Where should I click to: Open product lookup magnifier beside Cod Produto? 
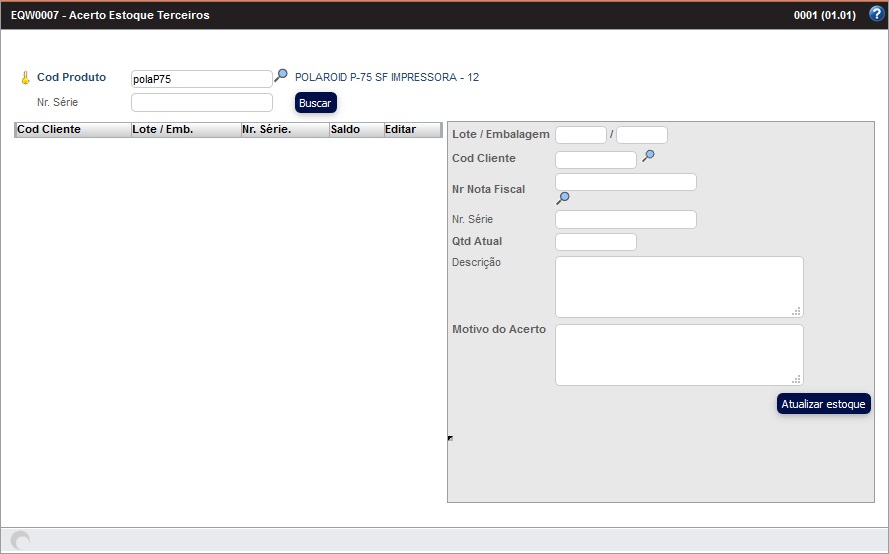281,75
